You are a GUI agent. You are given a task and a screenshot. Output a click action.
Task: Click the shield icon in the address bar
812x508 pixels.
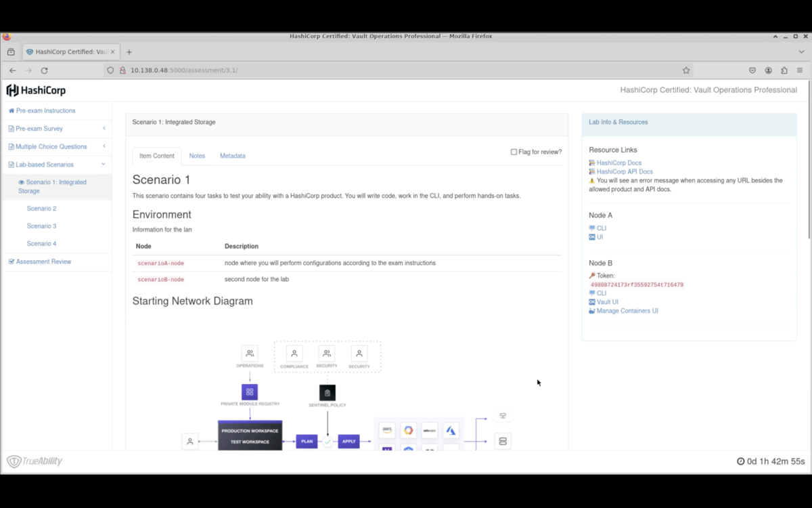coord(111,70)
